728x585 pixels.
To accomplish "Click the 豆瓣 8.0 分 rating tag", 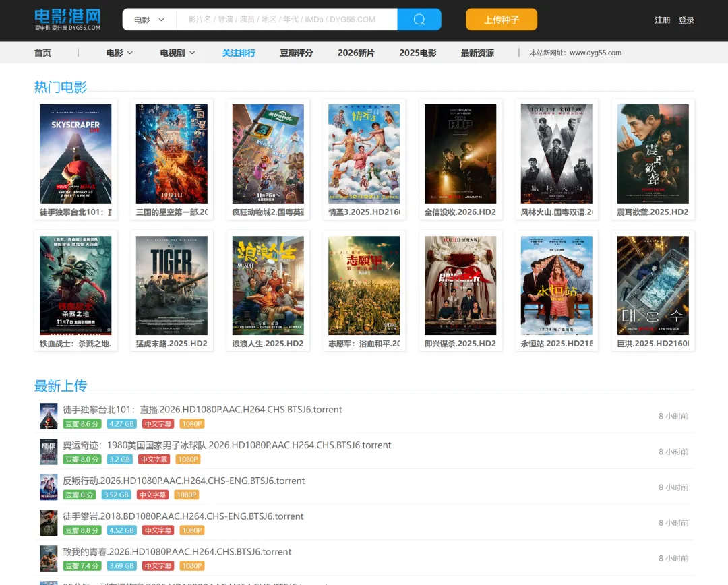I will [82, 459].
